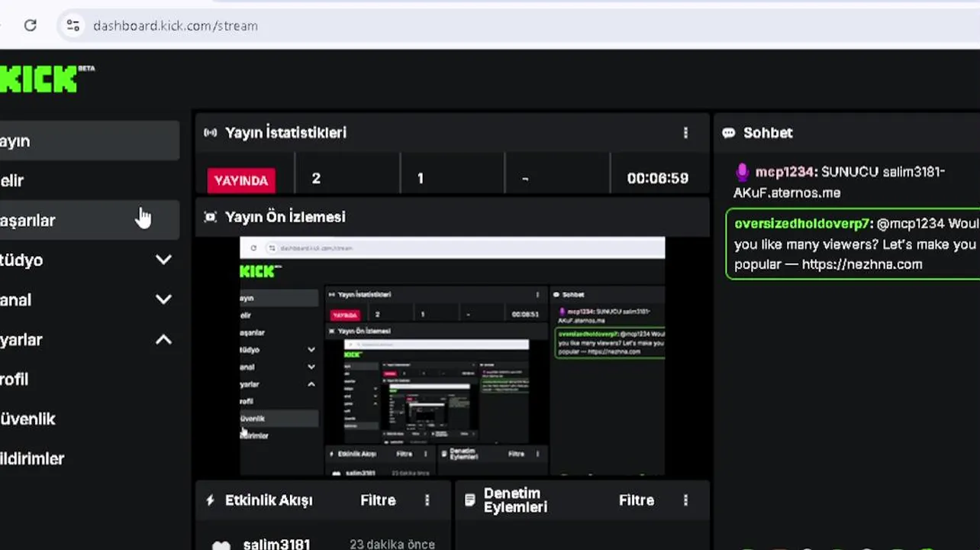Open Yayın İstatistikleri three-dot menu
980x550 pixels.
click(685, 133)
